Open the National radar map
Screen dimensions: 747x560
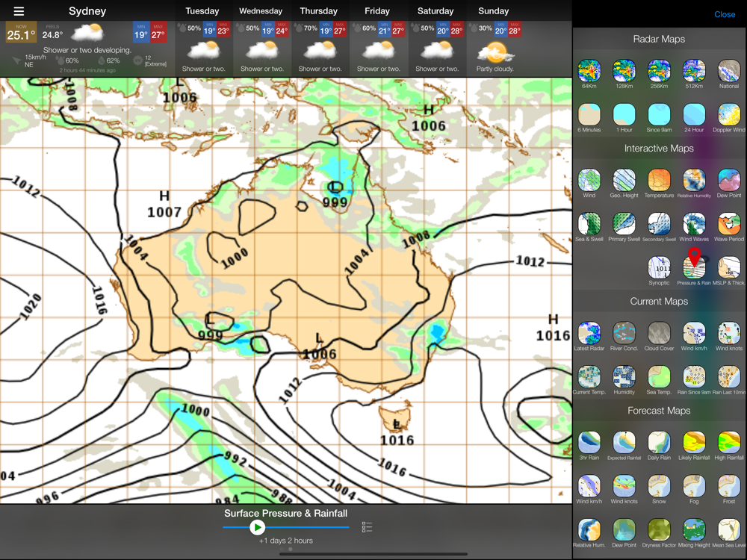click(x=729, y=71)
